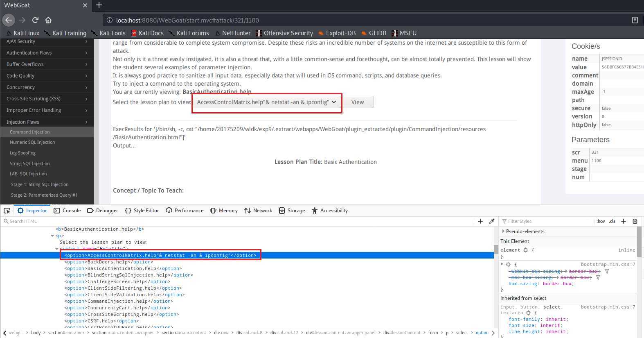Focus the Filter Styles field

(547, 221)
